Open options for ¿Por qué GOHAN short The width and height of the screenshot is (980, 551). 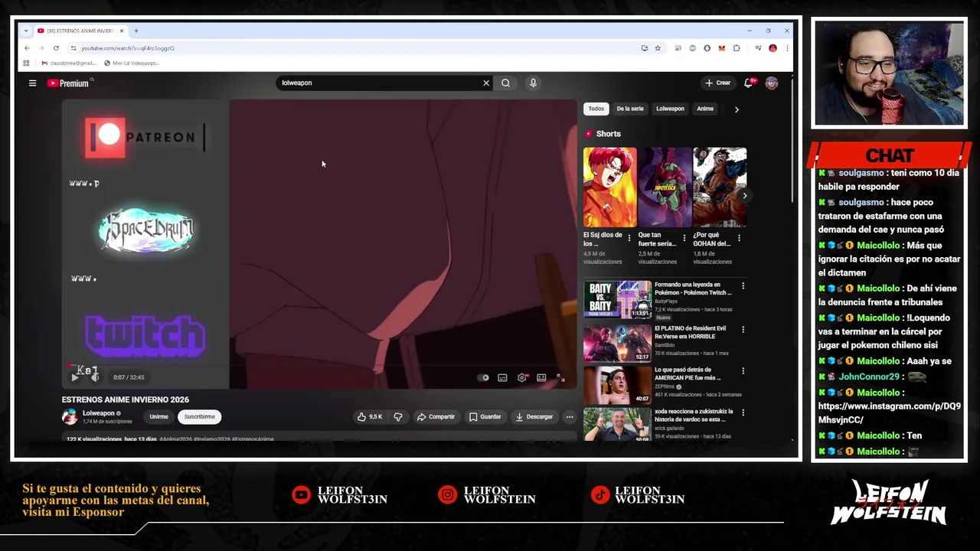[739, 238]
